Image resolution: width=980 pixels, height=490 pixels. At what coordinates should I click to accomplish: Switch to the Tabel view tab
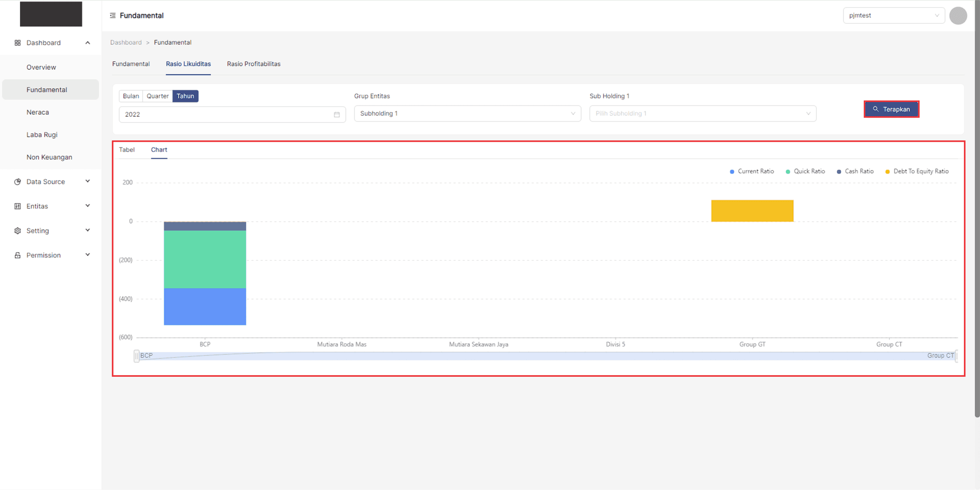coord(127,150)
